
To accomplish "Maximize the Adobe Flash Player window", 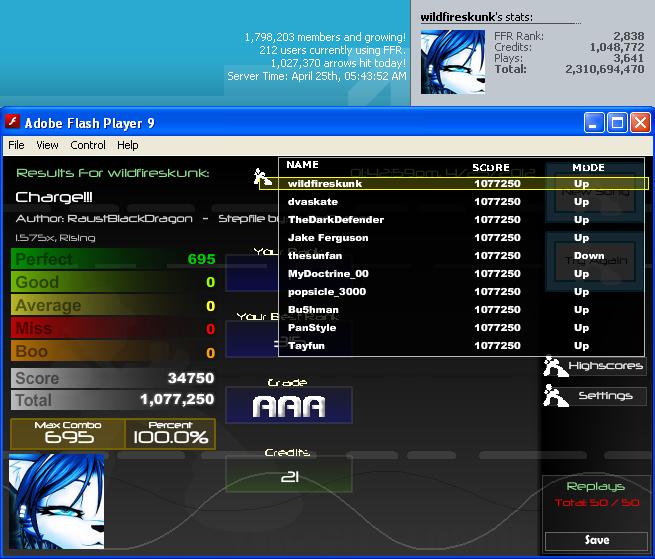I will click(617, 123).
